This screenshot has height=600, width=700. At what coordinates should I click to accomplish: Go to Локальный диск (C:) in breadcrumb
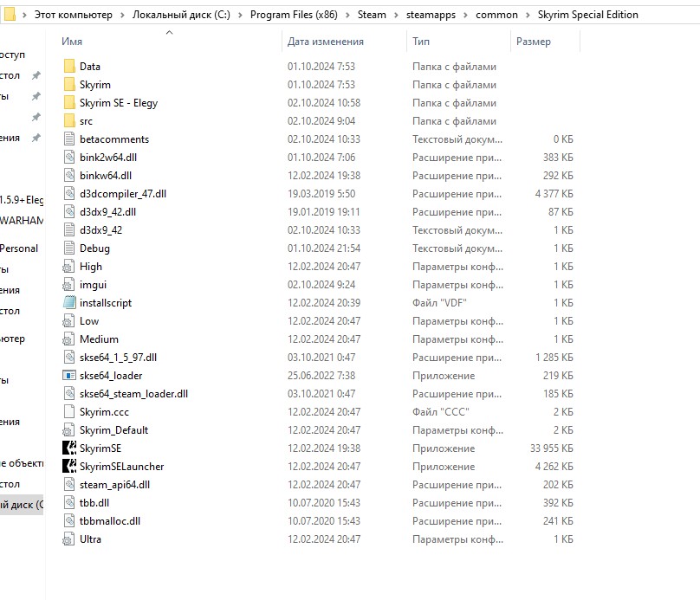[x=181, y=15]
